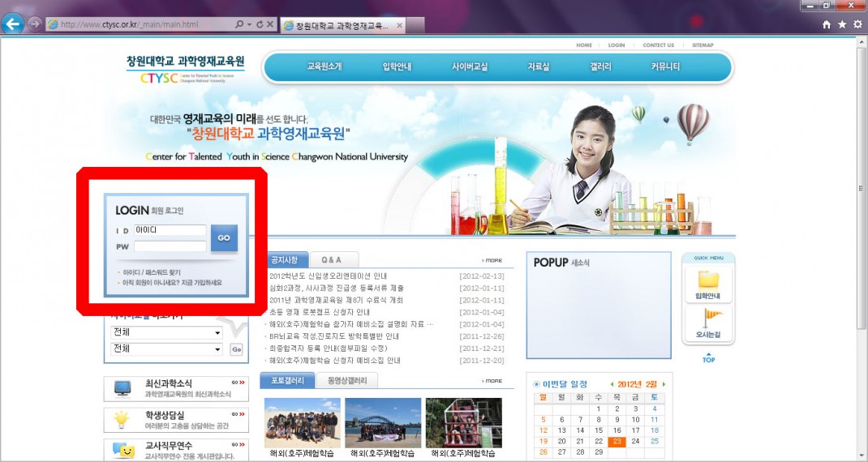Click the 아이디 / 패스워드 찾기 link

(x=152, y=272)
